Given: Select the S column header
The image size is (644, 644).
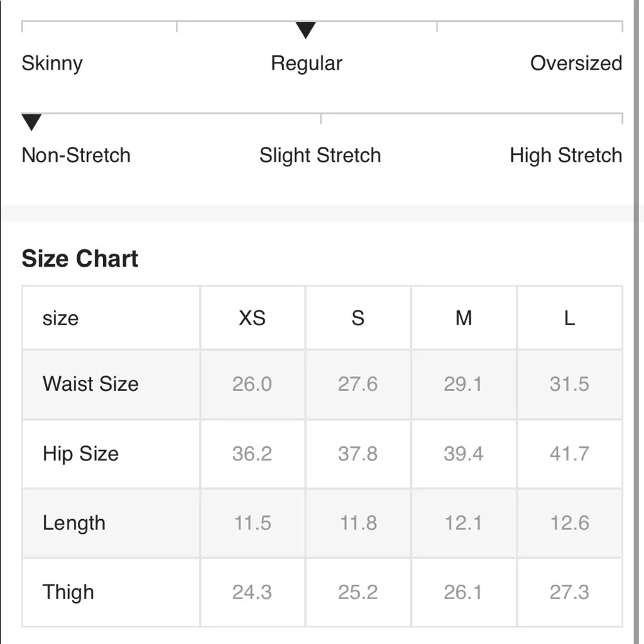Looking at the screenshot, I should click(x=358, y=318).
